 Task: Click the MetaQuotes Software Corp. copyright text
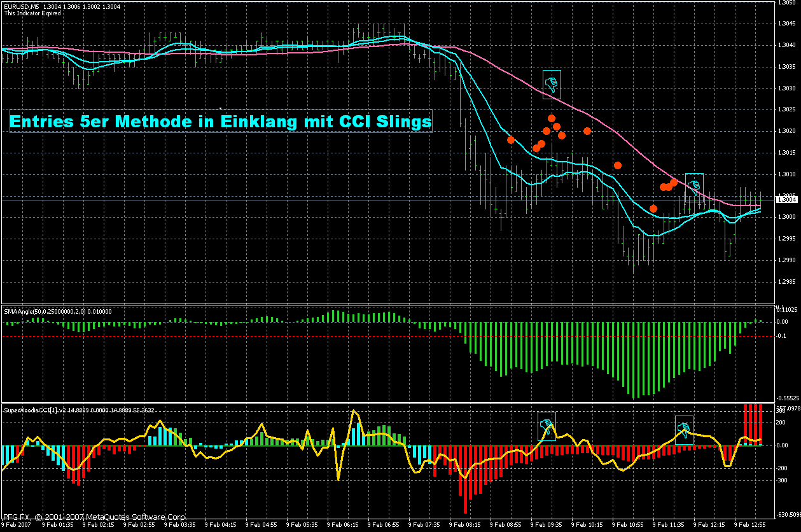coord(94,517)
